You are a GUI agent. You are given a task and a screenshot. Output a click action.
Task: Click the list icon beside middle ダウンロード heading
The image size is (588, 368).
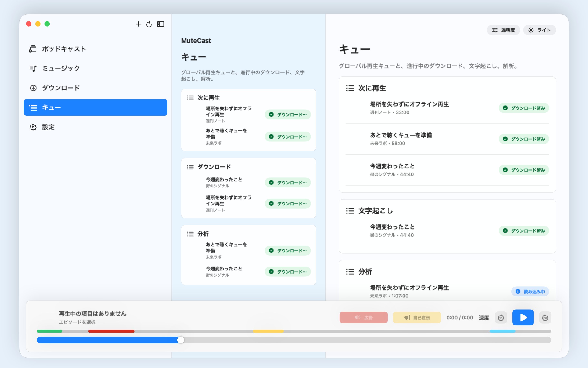tap(190, 167)
